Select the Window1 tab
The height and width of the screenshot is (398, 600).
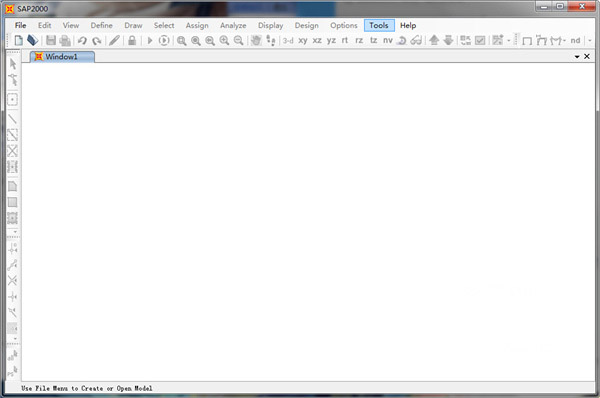pyautogui.click(x=62, y=57)
